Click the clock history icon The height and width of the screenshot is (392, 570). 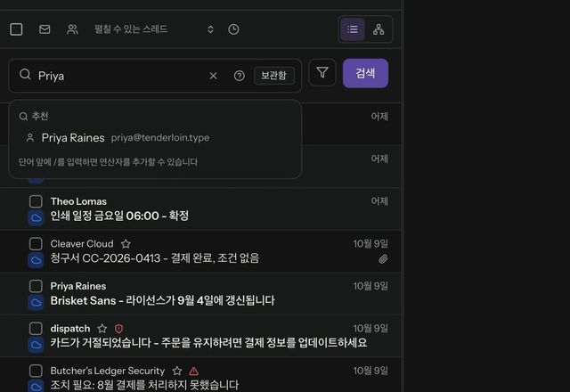(233, 29)
